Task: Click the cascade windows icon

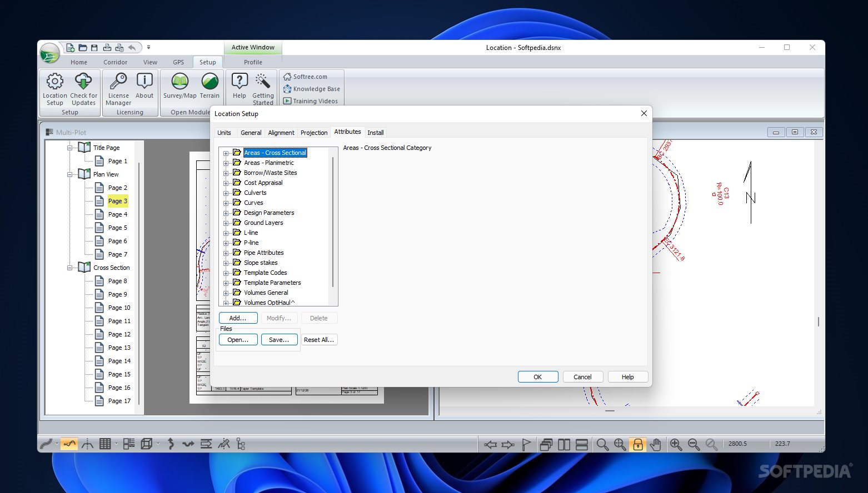Action: 546,444
